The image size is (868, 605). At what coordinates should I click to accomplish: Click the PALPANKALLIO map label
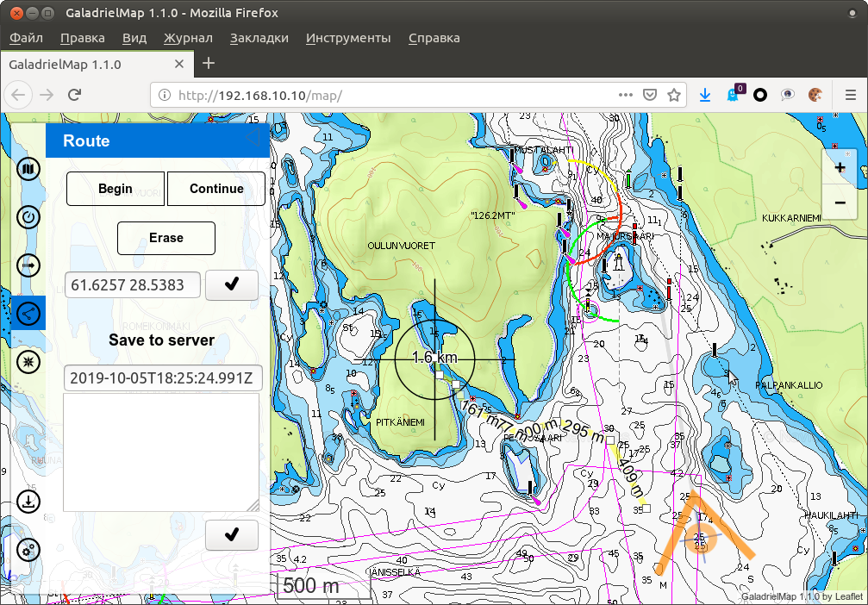click(x=789, y=385)
